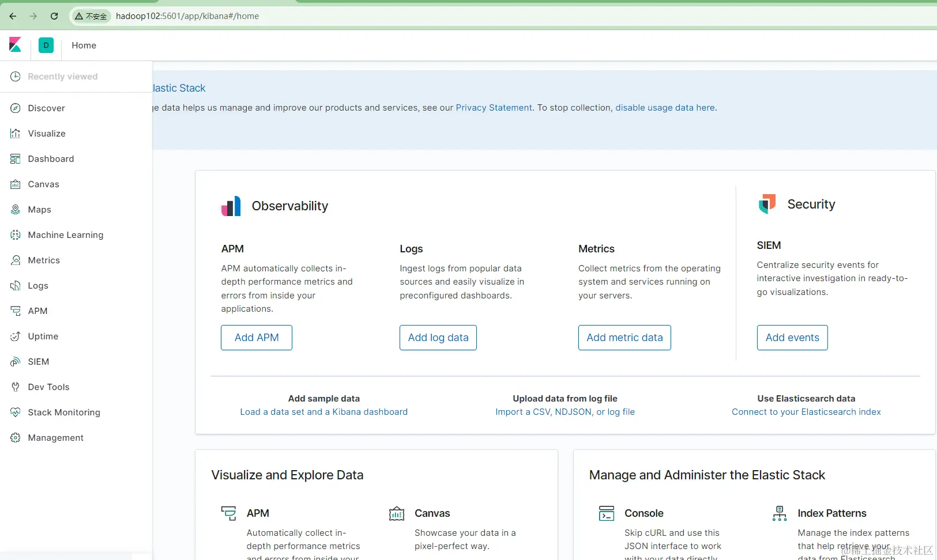Click the Canvas icon under Visualize and Explore Data
Image resolution: width=937 pixels, height=560 pixels.
pos(397,513)
